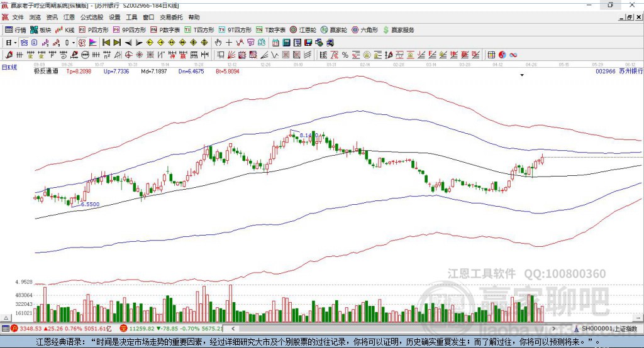
Task: Click the triangle button at volume pane corner
Action: tap(6, 318)
